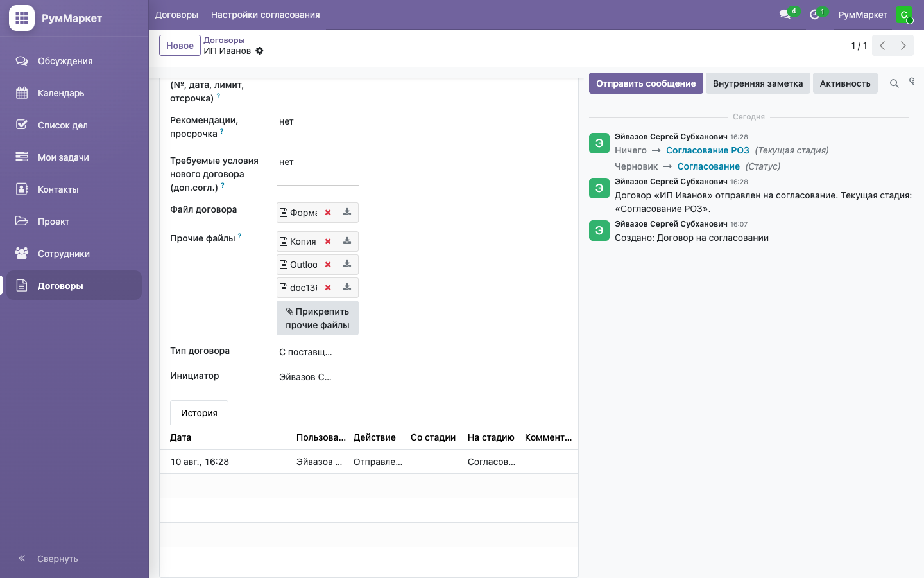
Task: Search messages with the magnifier icon
Action: pos(894,83)
